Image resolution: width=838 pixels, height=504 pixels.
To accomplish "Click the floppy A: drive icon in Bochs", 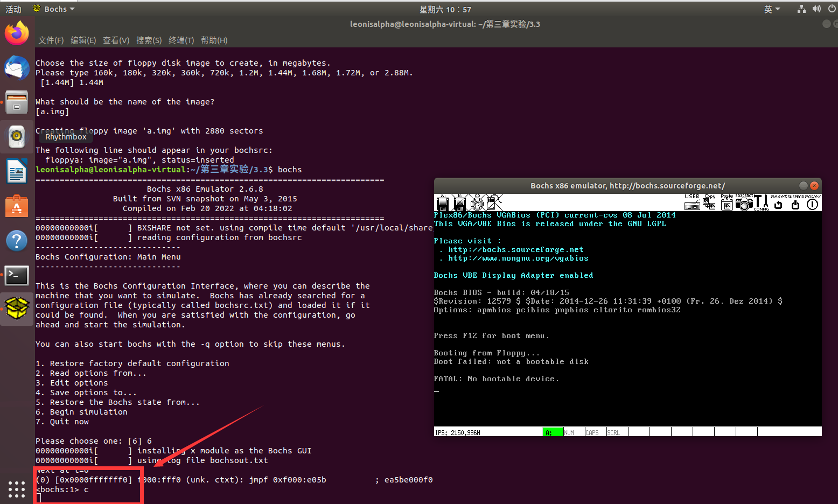I will pyautogui.click(x=443, y=203).
